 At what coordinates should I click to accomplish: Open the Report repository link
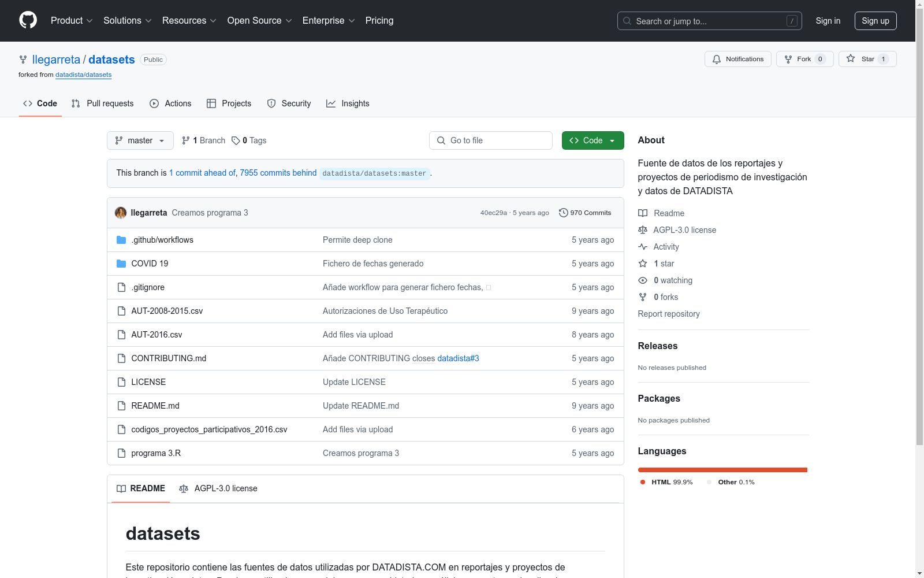[x=669, y=314]
